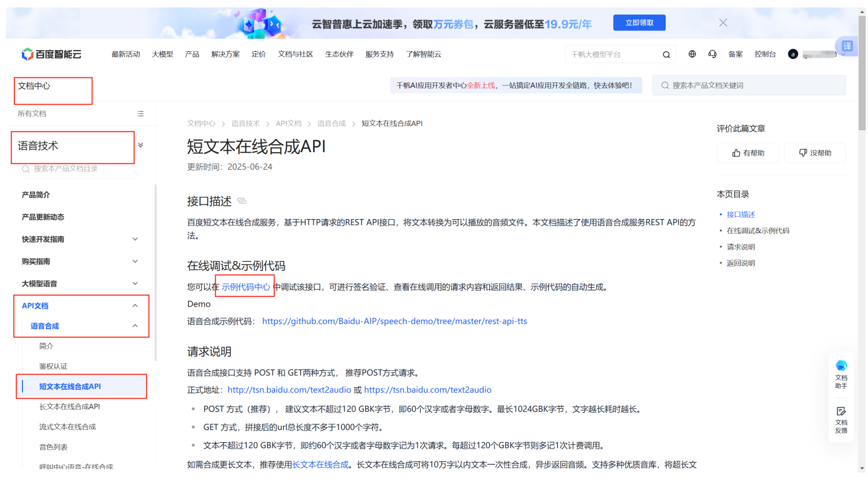
Task: Collapse the API文档 section
Action: point(135,306)
